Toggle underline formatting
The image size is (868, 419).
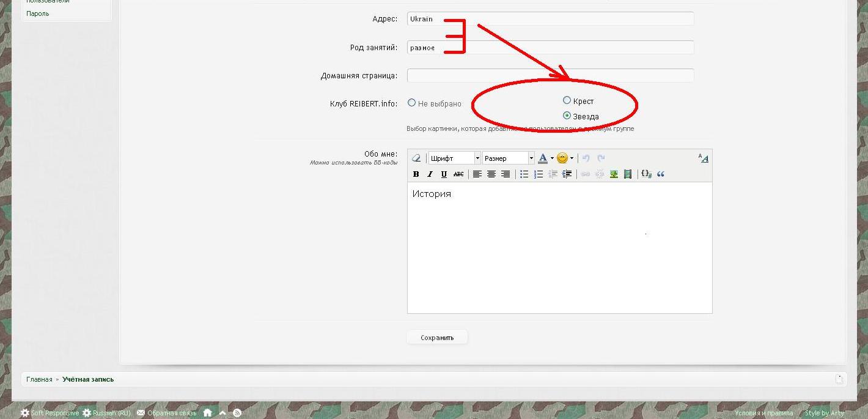[x=444, y=174]
